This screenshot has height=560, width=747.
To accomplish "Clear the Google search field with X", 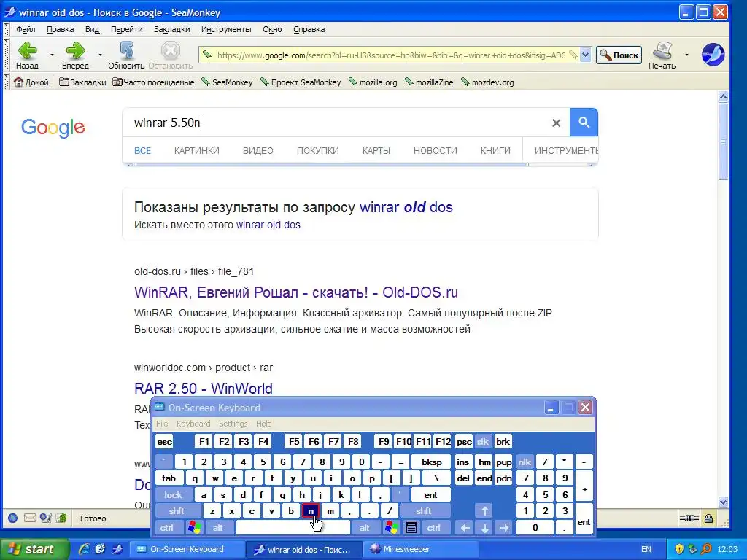I will pyautogui.click(x=556, y=122).
